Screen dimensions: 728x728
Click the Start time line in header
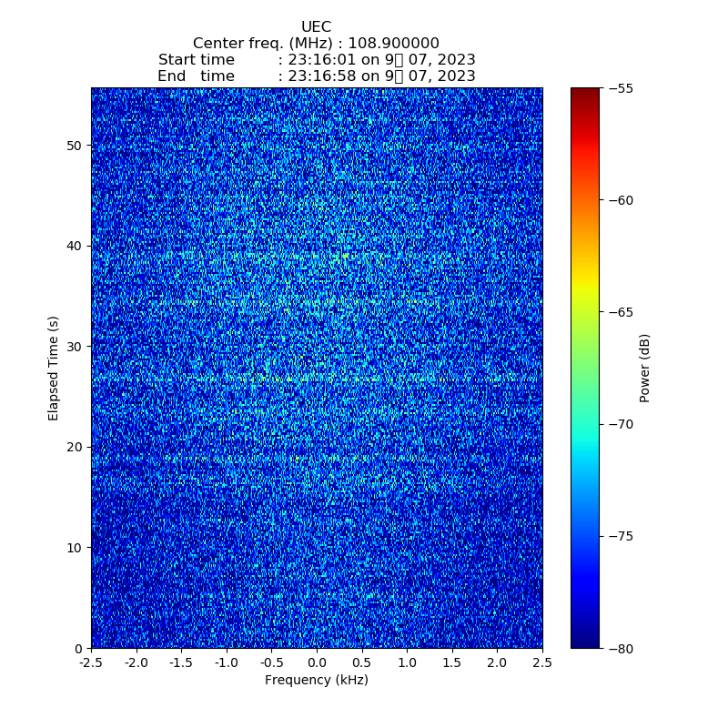(x=316, y=60)
